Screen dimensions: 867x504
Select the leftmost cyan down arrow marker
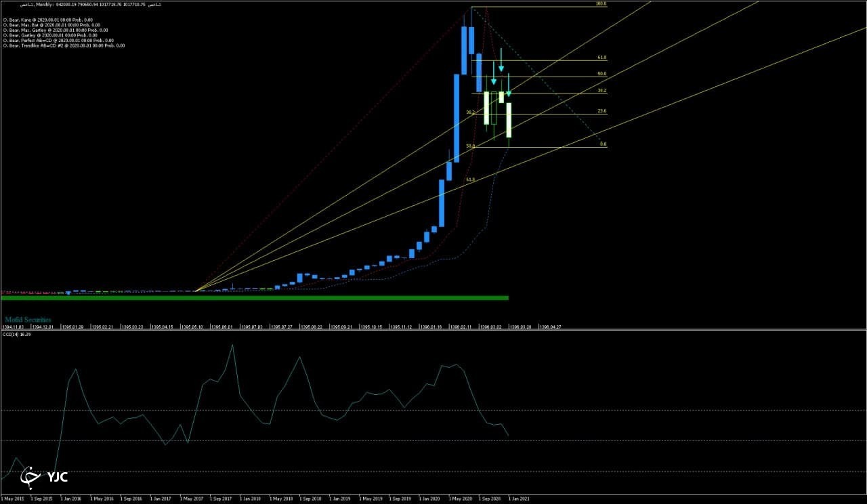pos(494,72)
